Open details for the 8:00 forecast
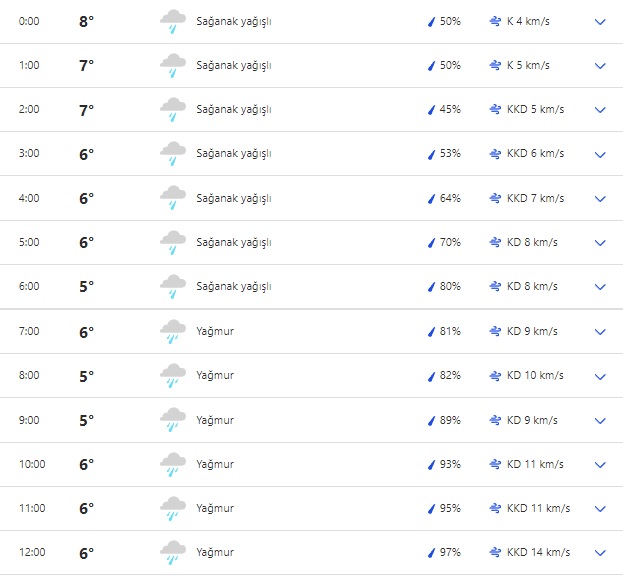Viewport: 623px width, 576px height. 600,376
